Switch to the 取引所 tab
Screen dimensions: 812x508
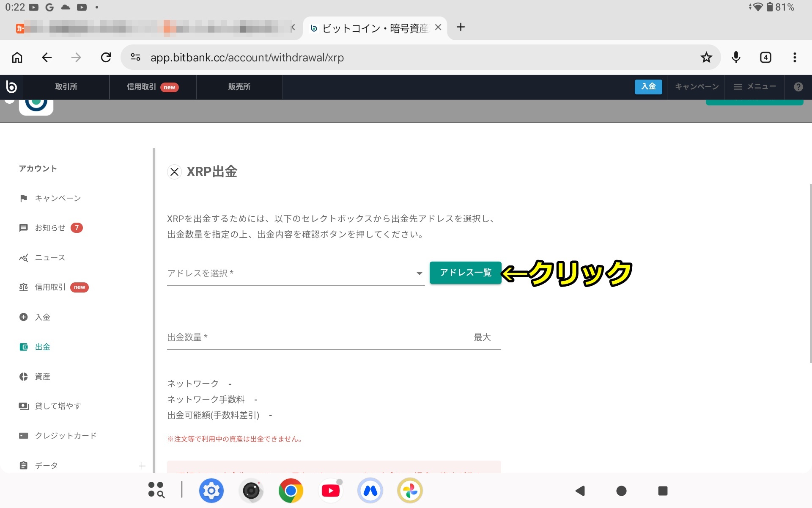pos(66,87)
